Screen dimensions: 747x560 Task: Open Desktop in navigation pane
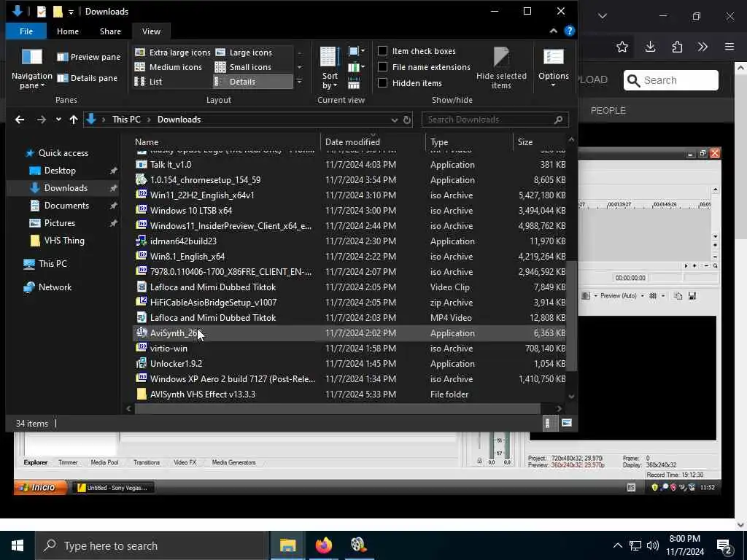60,171
